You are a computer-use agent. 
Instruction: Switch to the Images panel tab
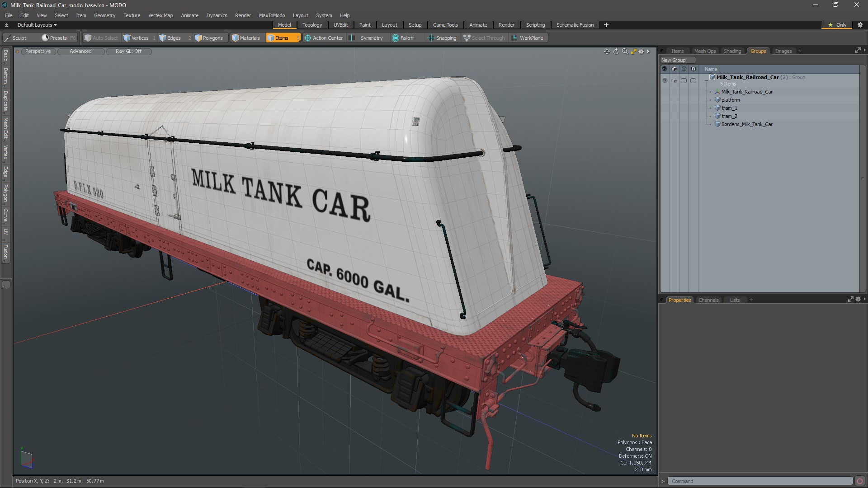click(x=783, y=51)
